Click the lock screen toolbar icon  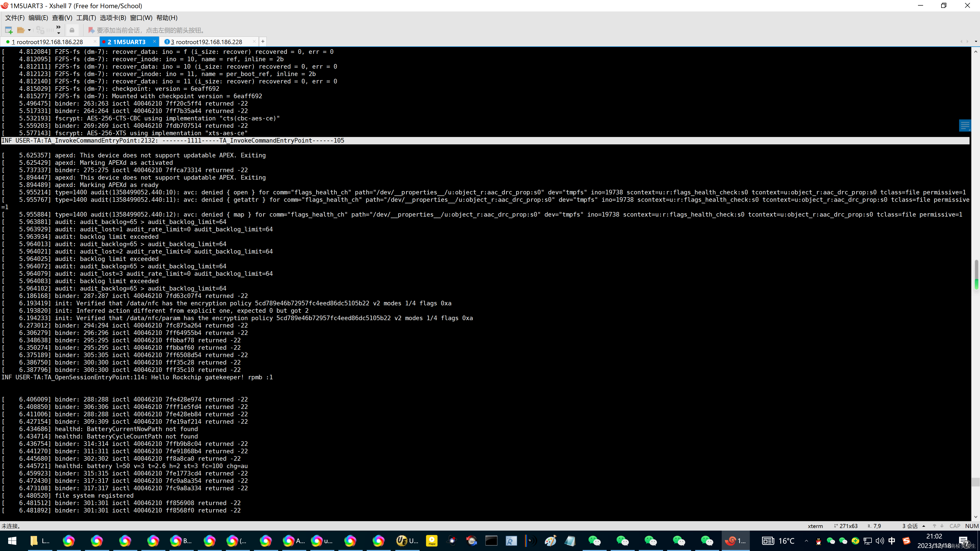click(72, 30)
